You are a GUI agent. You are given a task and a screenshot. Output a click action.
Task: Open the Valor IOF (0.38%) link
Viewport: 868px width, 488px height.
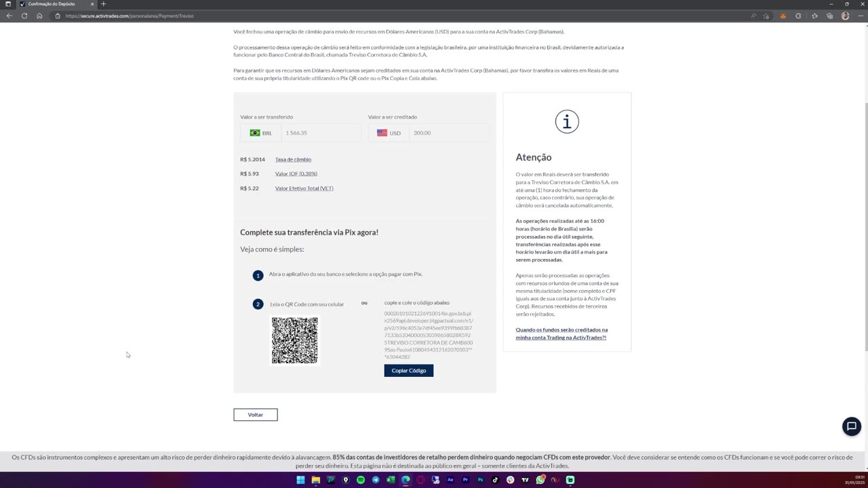pyautogui.click(x=296, y=174)
